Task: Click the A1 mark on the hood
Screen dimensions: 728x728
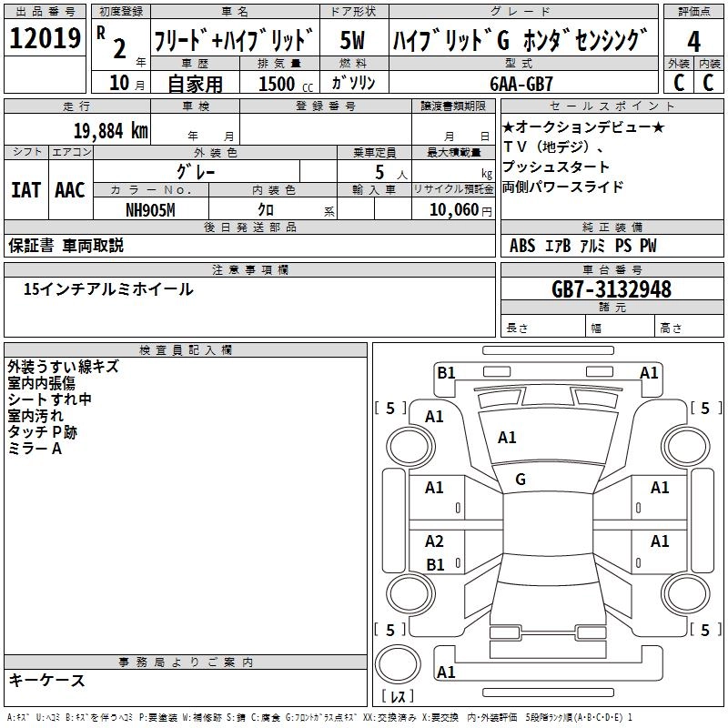Action: coord(507,438)
